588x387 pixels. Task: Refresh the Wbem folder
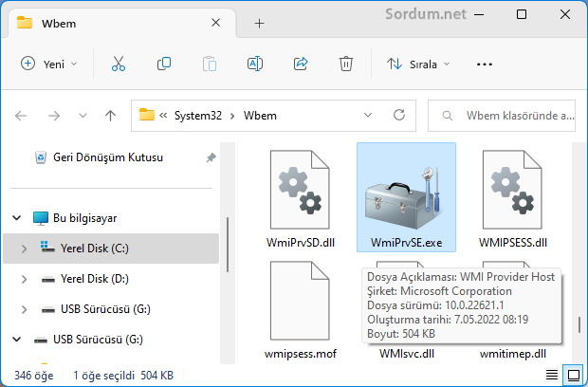(x=399, y=115)
